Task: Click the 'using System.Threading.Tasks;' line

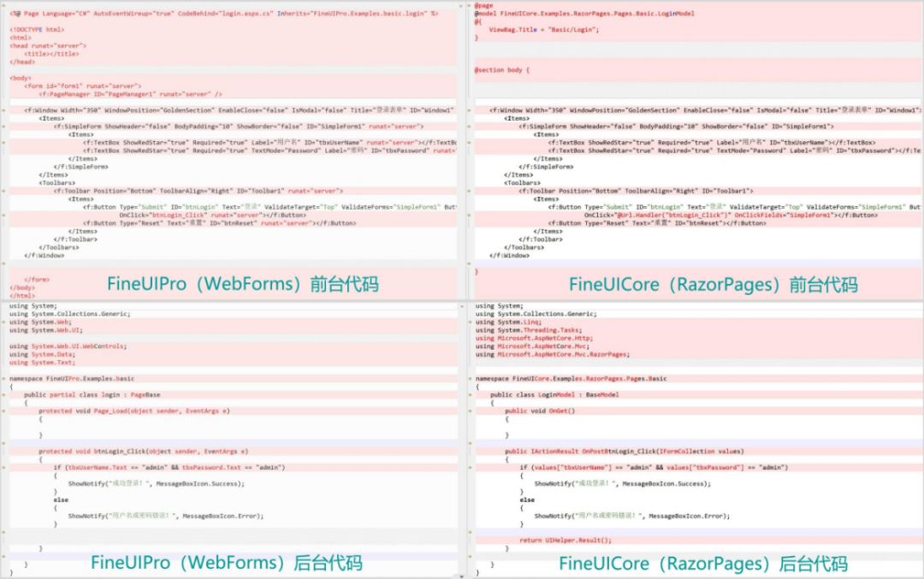Action: click(x=530, y=330)
